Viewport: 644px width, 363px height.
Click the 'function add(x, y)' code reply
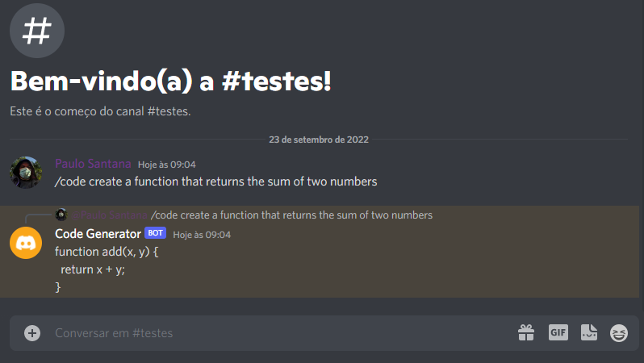coord(107,252)
